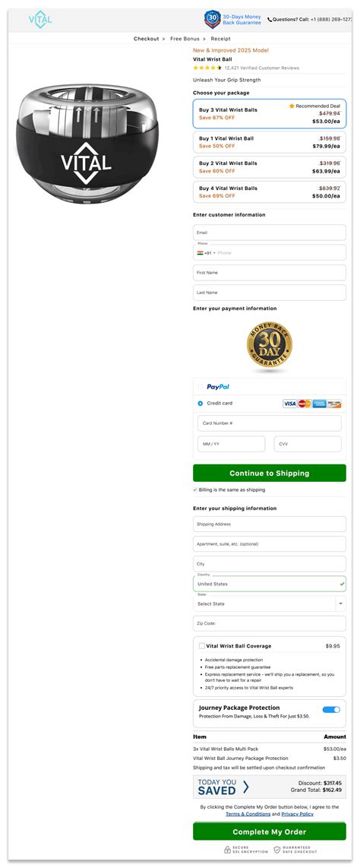Click the phone icon beside Questions? Call

point(270,19)
